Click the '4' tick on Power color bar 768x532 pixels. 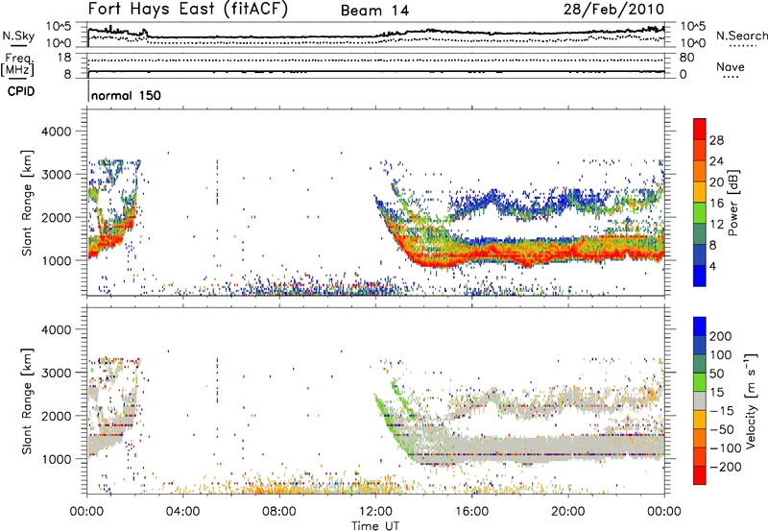tap(712, 266)
